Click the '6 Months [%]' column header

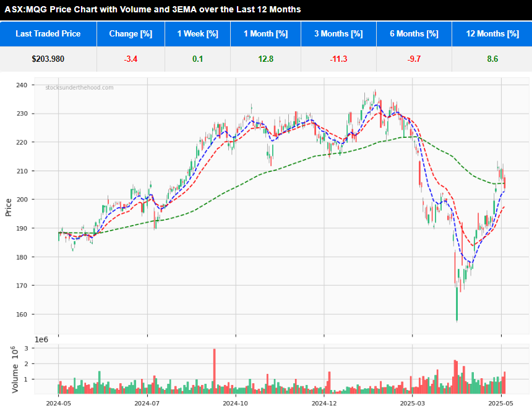click(x=414, y=33)
